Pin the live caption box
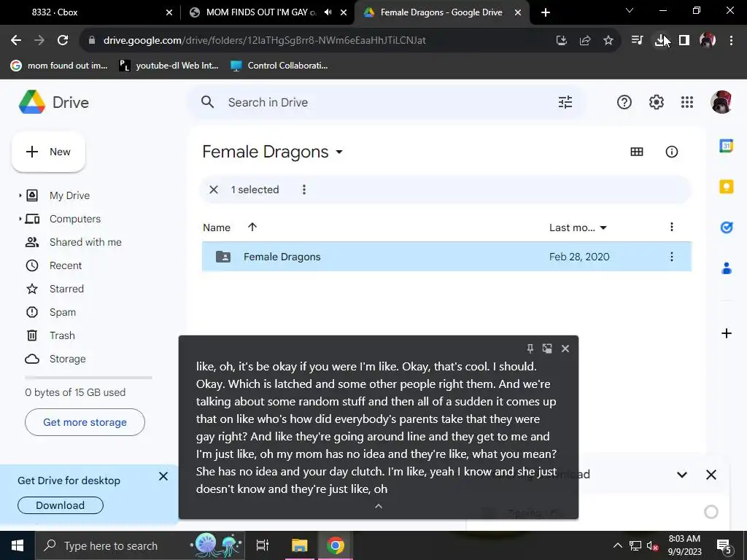 [530, 349]
